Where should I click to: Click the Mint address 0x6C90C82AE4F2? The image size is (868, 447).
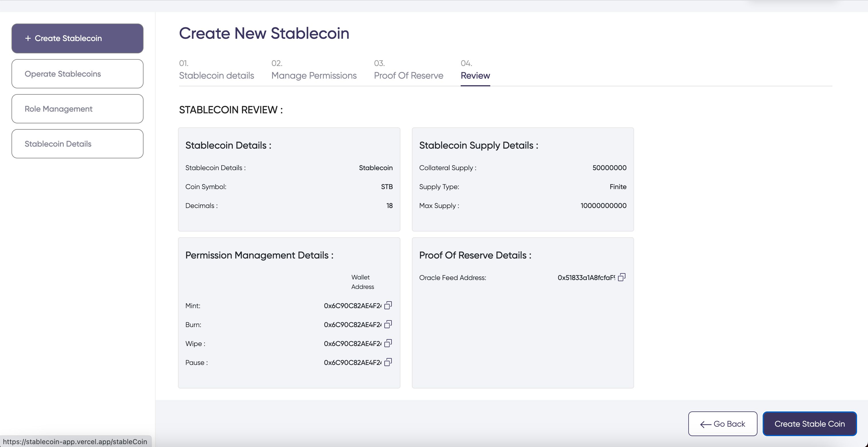[x=352, y=306]
